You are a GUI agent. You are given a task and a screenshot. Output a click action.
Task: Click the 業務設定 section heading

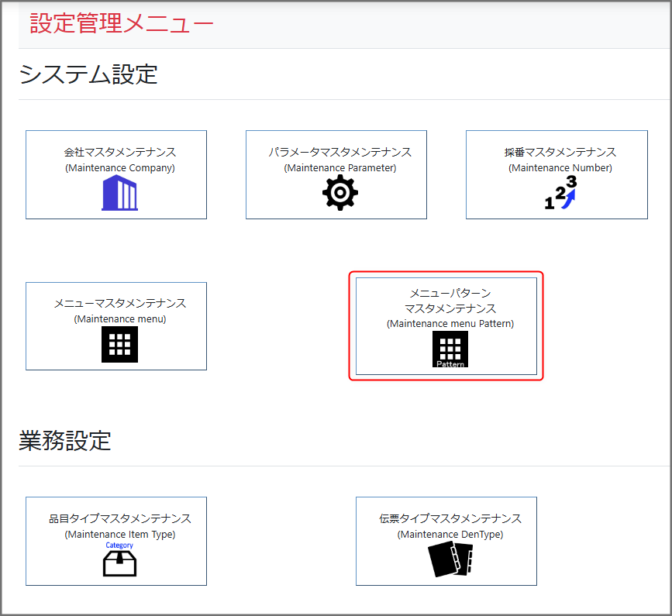tap(64, 441)
